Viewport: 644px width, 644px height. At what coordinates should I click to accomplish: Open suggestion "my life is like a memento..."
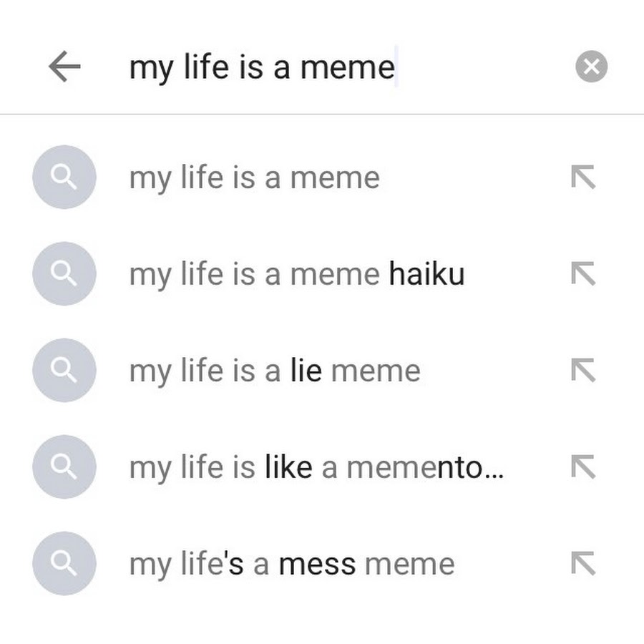click(x=316, y=468)
